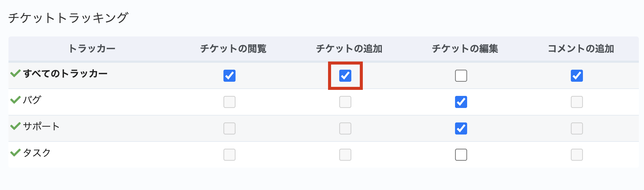Click the トラッカー column header
The width and height of the screenshot is (644, 190).
(92, 49)
